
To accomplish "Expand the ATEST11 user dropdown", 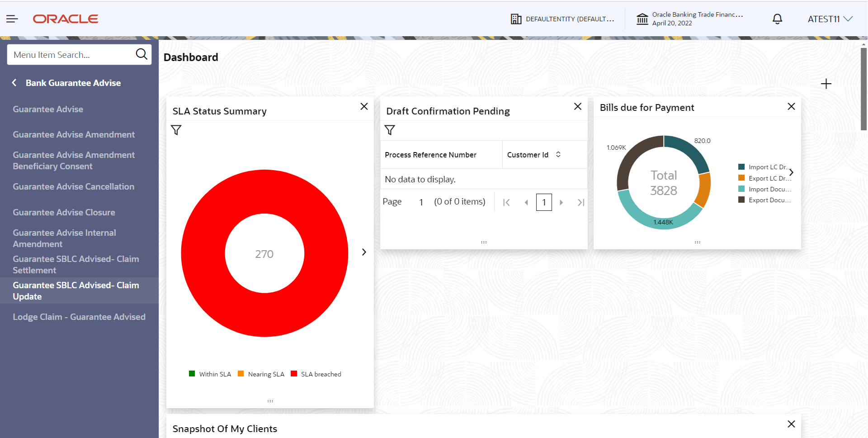I will [x=830, y=19].
